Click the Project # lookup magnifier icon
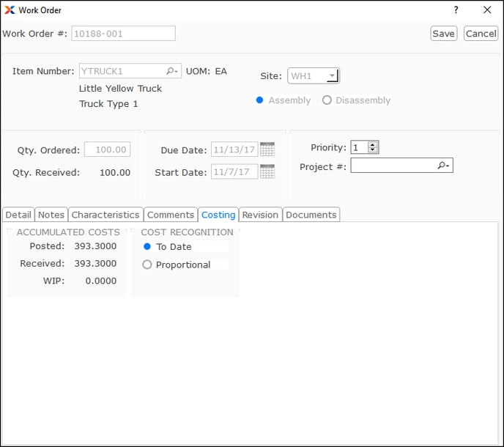This screenshot has width=504, height=447. click(x=443, y=166)
